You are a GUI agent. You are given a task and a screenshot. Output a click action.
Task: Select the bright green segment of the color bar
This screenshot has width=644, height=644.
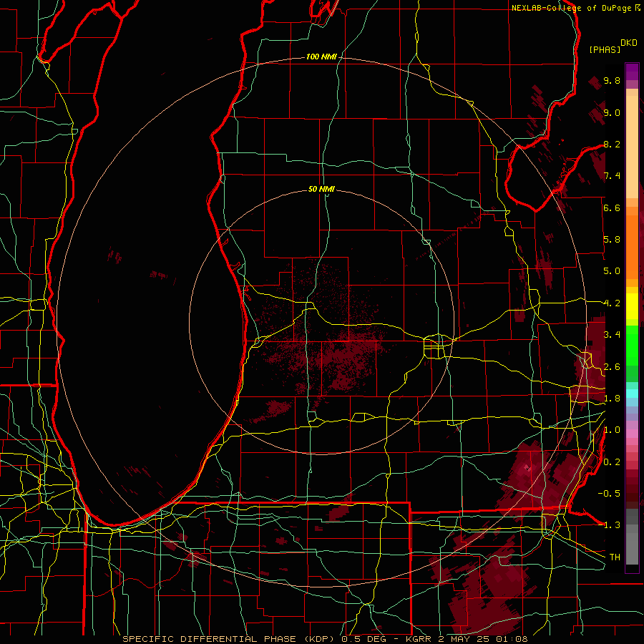(632, 346)
